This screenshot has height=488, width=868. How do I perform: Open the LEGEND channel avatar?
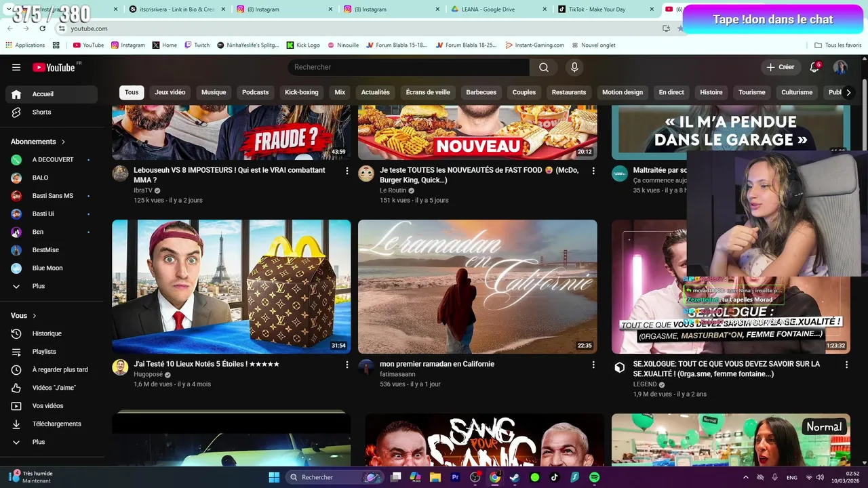(620, 367)
